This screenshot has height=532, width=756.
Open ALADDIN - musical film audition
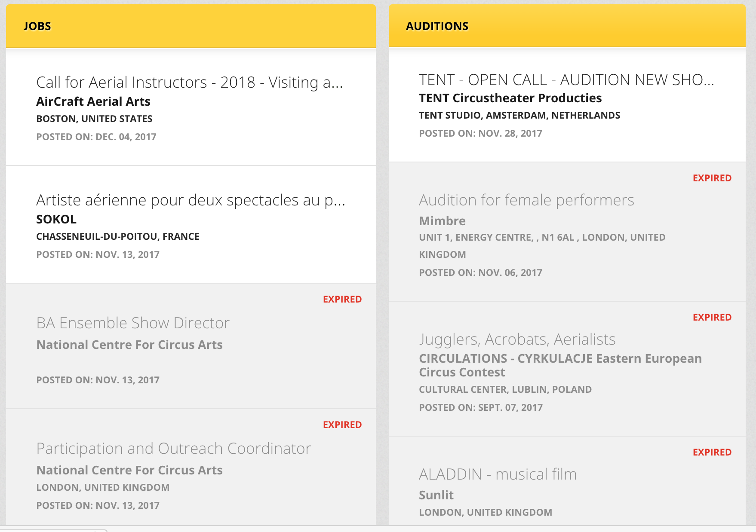click(498, 474)
